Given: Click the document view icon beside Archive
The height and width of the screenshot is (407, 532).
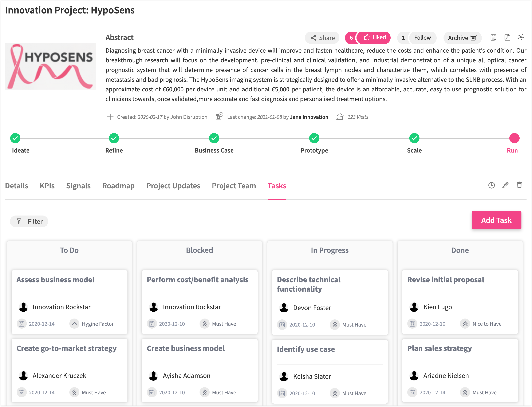Looking at the screenshot, I should pos(493,37).
